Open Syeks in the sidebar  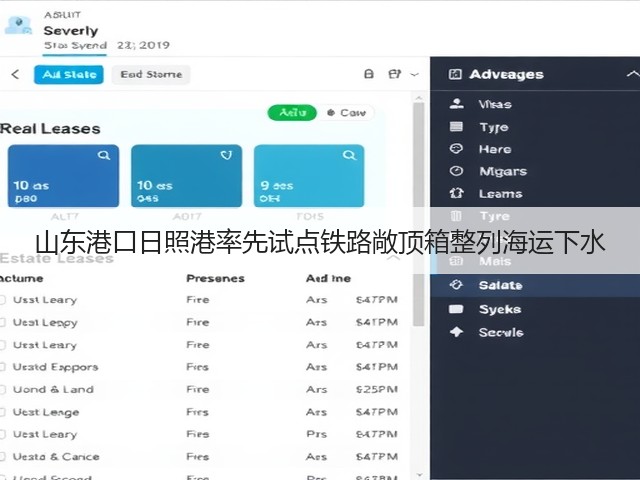(x=500, y=309)
